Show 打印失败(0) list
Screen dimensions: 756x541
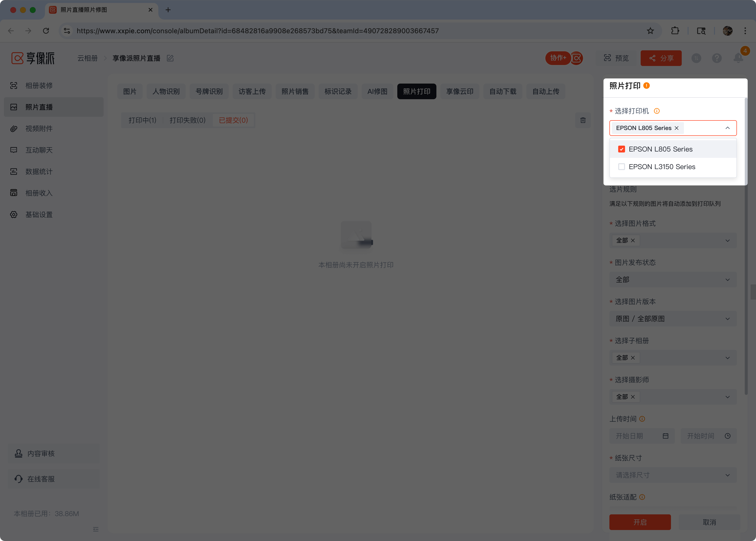coord(187,120)
